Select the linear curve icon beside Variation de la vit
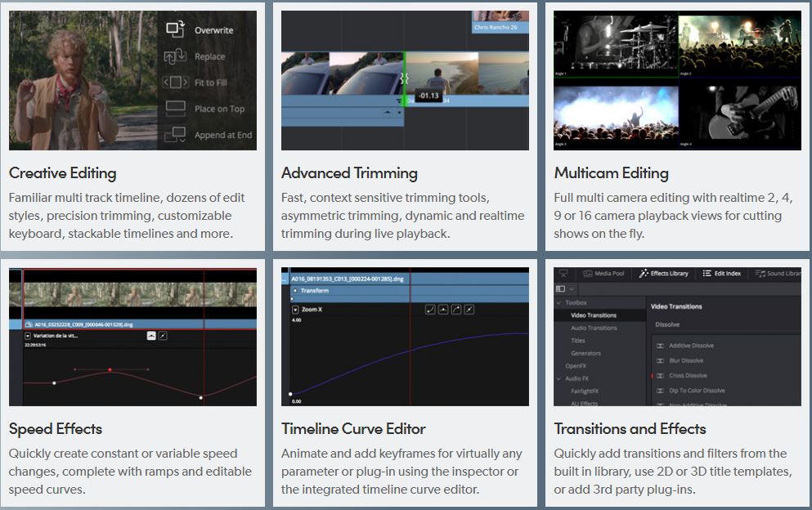Screen dimensions: 812x510 (163, 336)
